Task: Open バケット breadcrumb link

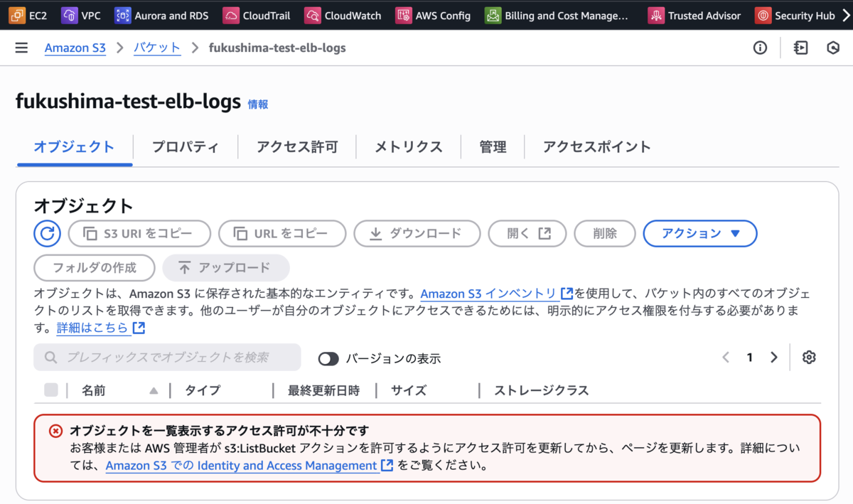Action: (157, 48)
